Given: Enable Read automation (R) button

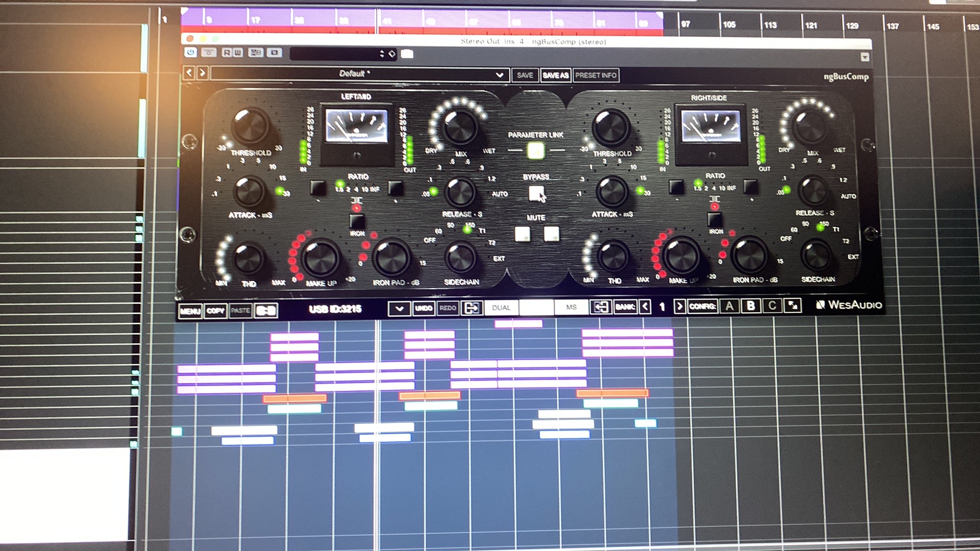Looking at the screenshot, I should pos(227,53).
